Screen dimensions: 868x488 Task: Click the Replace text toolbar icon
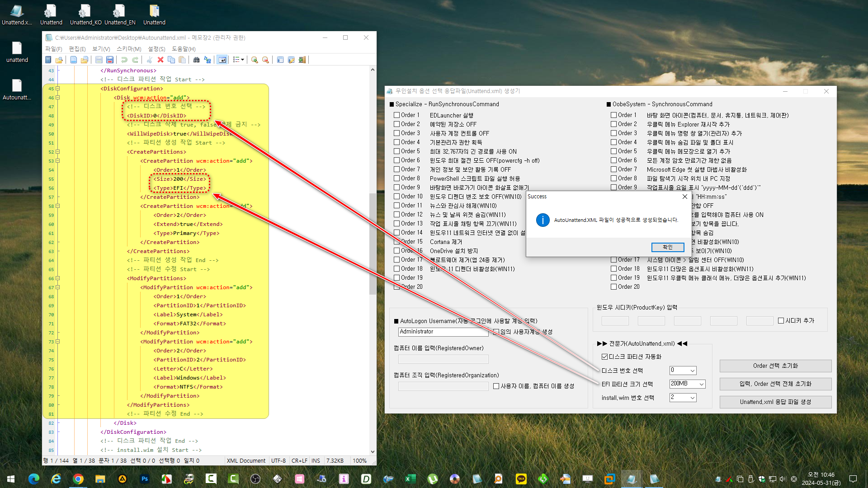tap(208, 60)
